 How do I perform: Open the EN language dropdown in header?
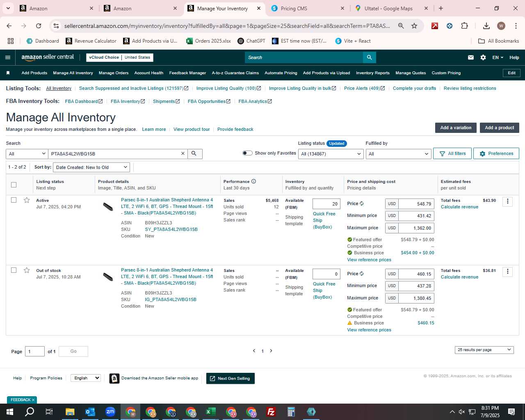(498, 57)
